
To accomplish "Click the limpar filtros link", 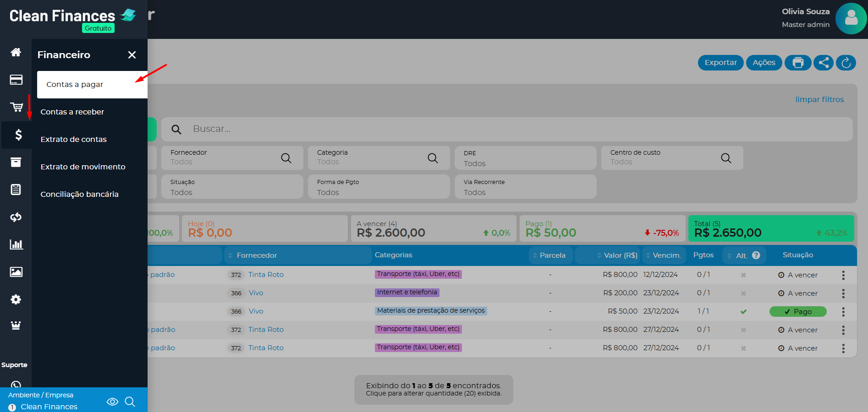I will [x=819, y=99].
